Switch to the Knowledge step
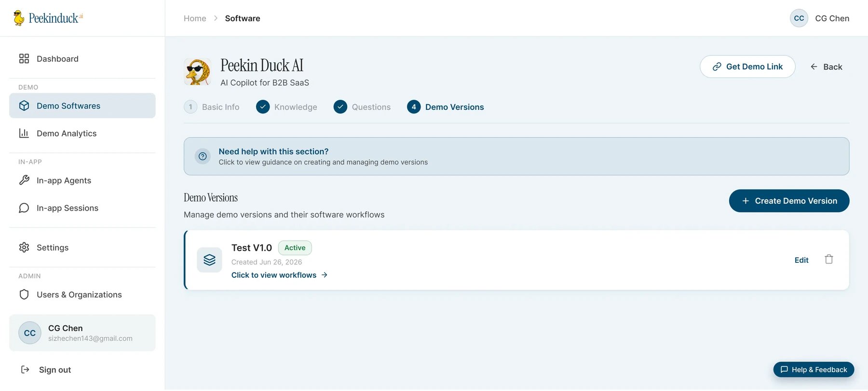This screenshot has width=868, height=391. tap(286, 107)
